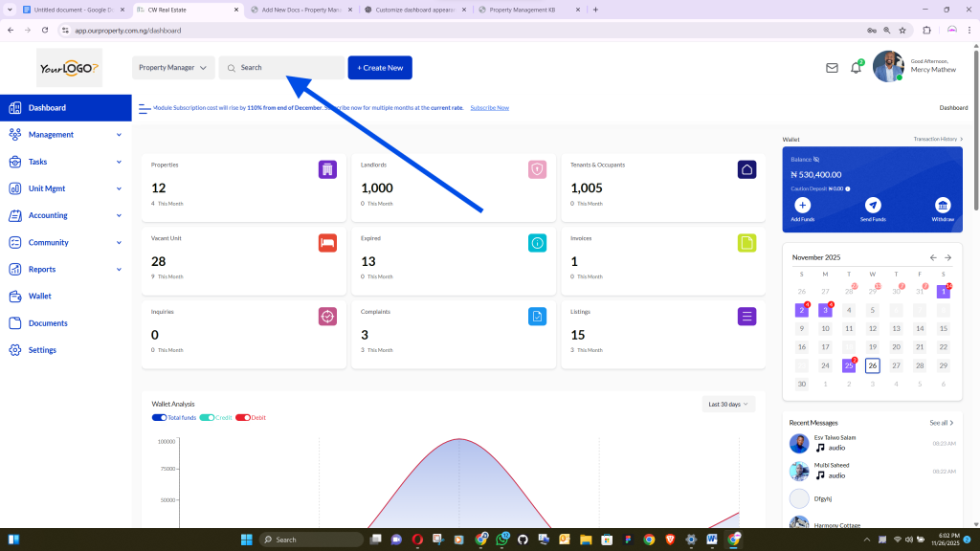Open the mail envelope icon in header

click(832, 68)
